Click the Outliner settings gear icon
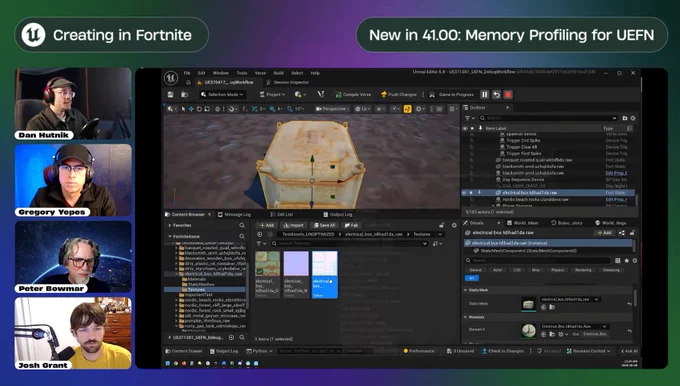Viewport: 680px width, 386px height. pos(633,118)
